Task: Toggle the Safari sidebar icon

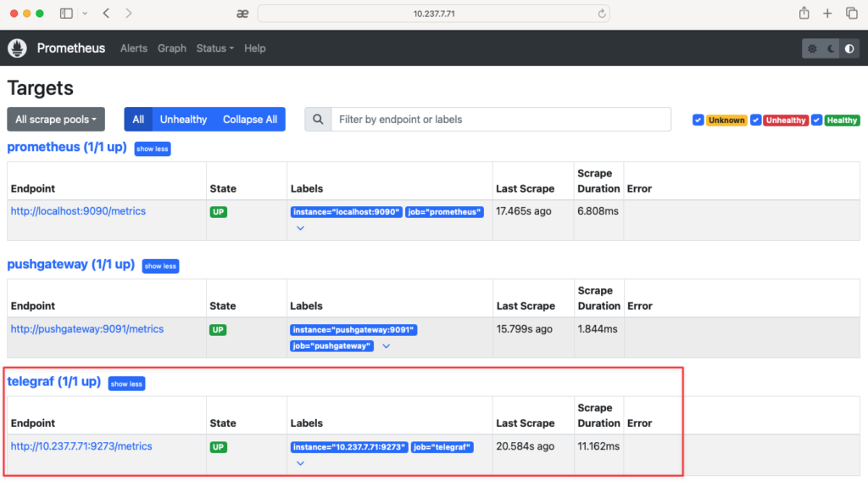Action: point(66,14)
